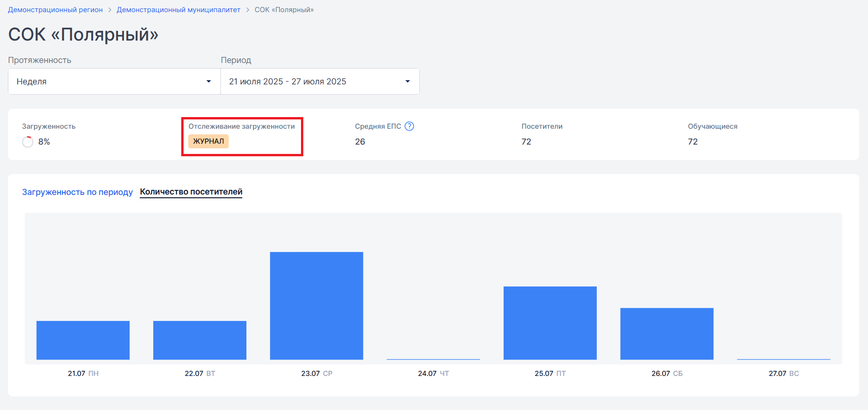Click the 27.07 ВС axis label
The image size is (868, 410).
(784, 374)
